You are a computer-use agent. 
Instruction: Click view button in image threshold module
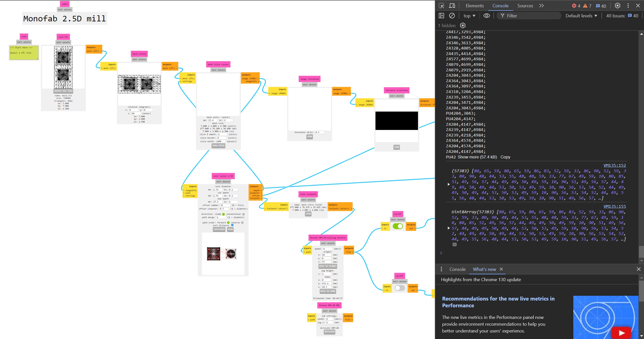[x=310, y=136]
